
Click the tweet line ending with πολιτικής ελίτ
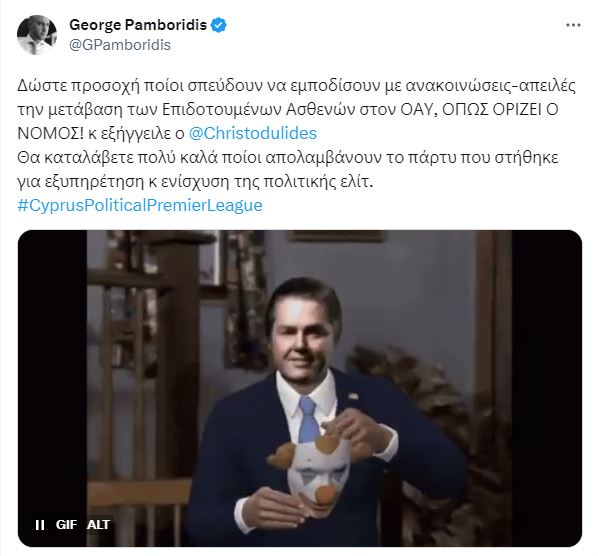195,182
